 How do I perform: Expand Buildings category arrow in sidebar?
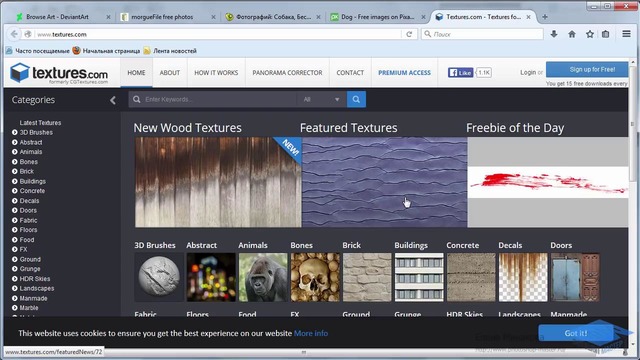point(15,181)
